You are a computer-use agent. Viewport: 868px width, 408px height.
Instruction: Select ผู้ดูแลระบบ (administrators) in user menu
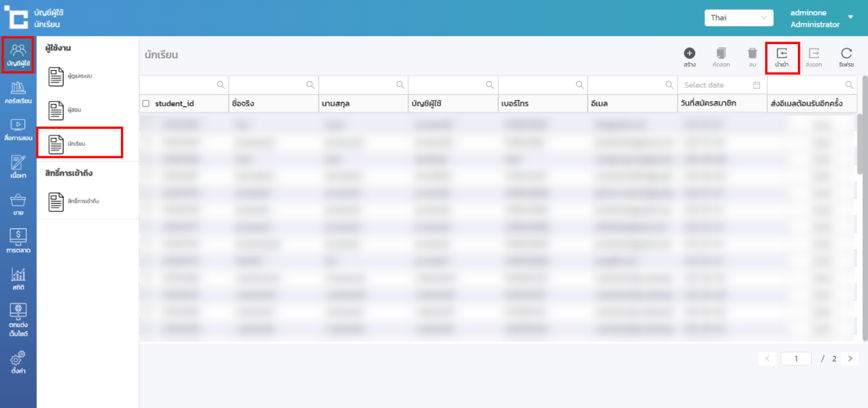pyautogui.click(x=79, y=76)
